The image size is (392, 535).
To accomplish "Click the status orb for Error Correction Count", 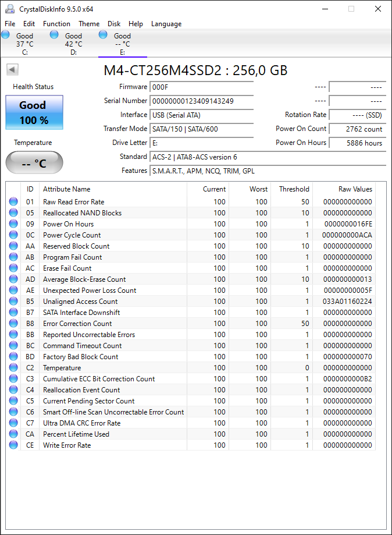I will coord(13,323).
